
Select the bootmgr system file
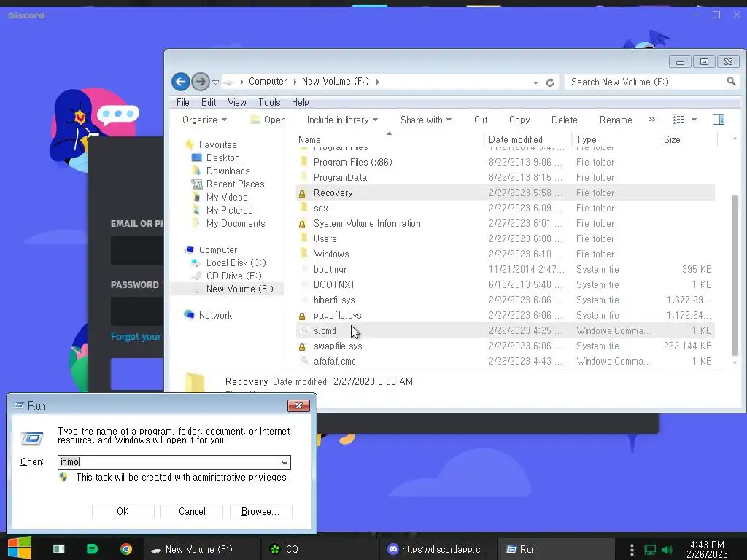click(x=505, y=270)
